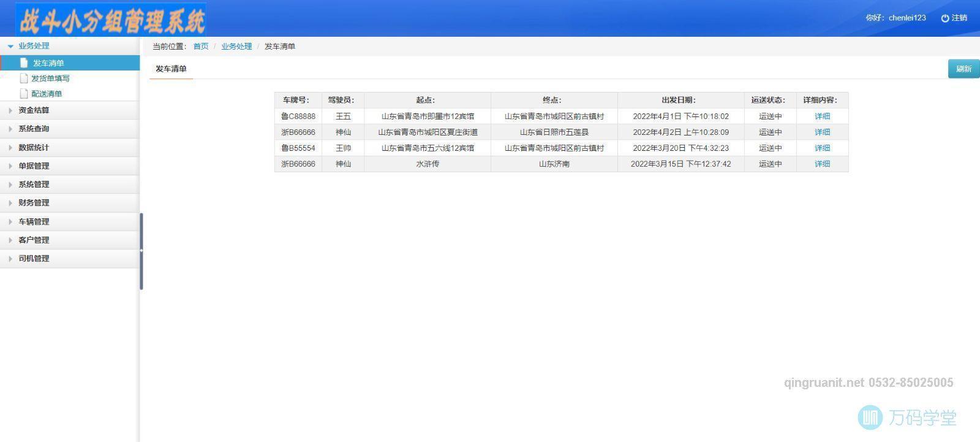Click origin cell 水浒传
Viewport: 980px width, 442px height.
(x=428, y=164)
